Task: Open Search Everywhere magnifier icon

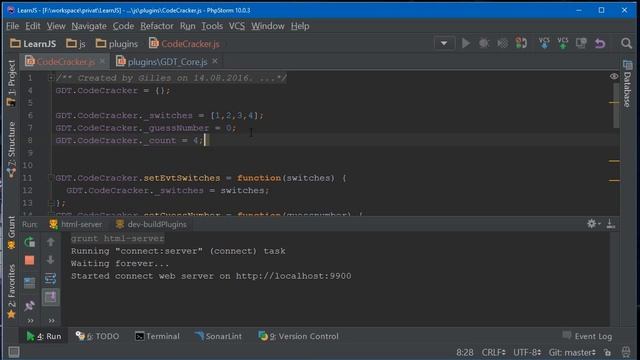Action: coord(626,43)
